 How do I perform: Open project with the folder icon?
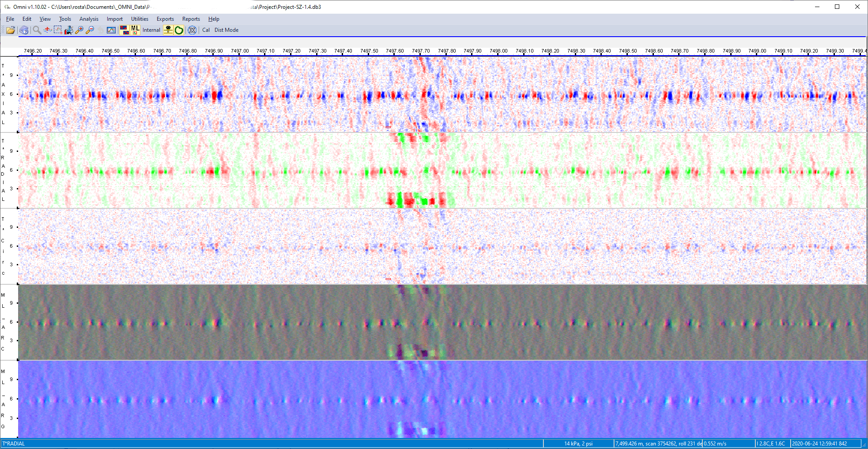click(x=11, y=30)
